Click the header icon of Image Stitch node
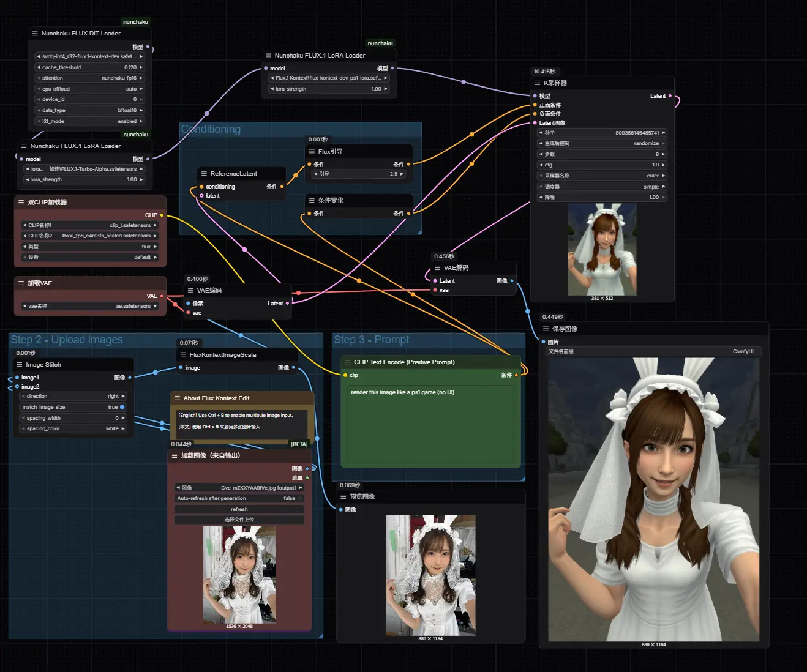This screenshot has height=672, width=807. tap(20, 365)
